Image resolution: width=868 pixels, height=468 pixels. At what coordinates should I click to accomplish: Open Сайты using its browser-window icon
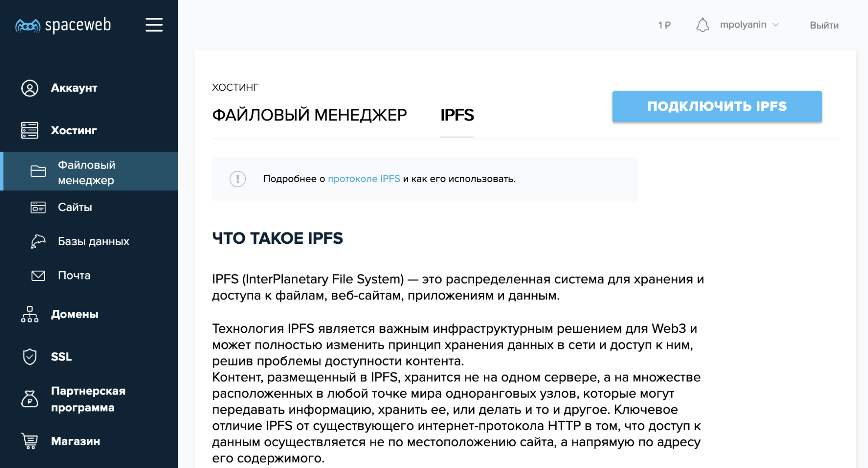click(x=38, y=208)
